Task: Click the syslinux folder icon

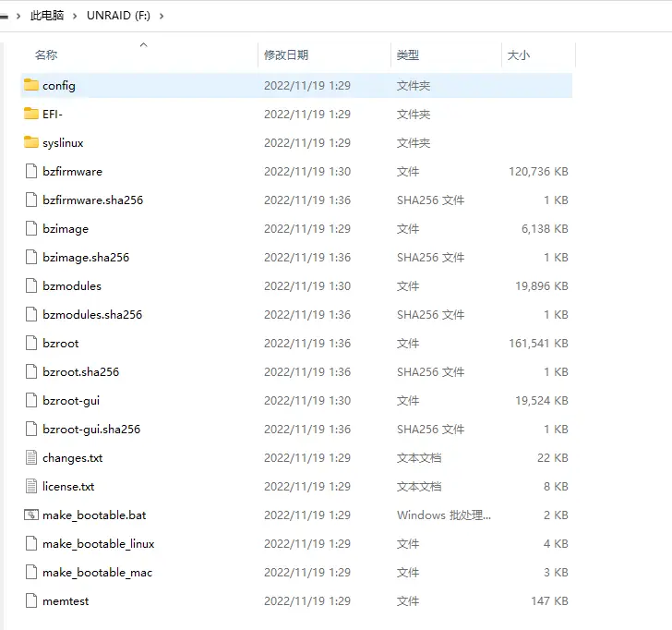Action: pos(31,143)
